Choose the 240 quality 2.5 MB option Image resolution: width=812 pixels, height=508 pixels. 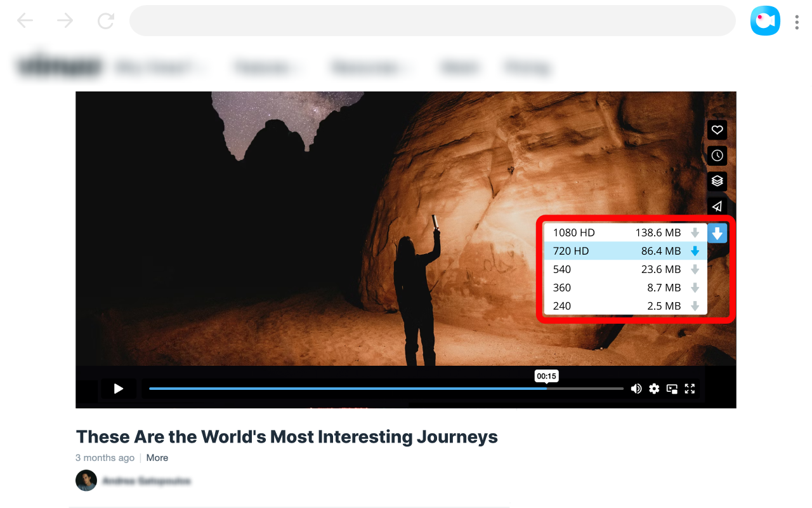[x=625, y=306]
